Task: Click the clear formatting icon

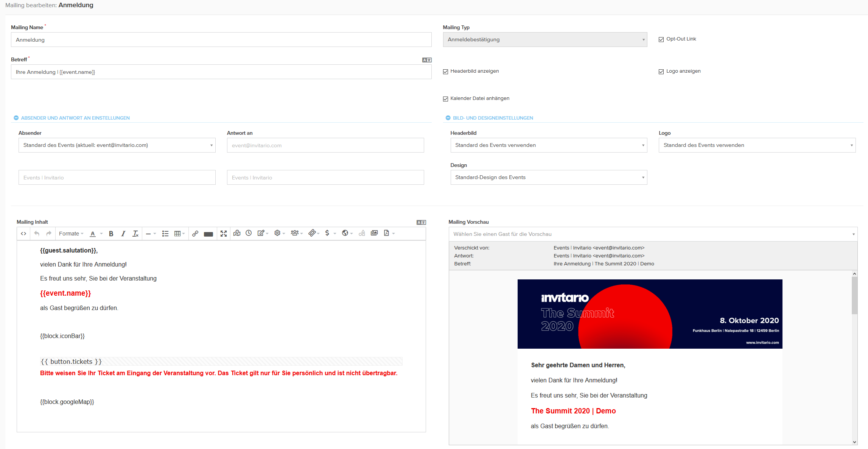Action: point(135,234)
